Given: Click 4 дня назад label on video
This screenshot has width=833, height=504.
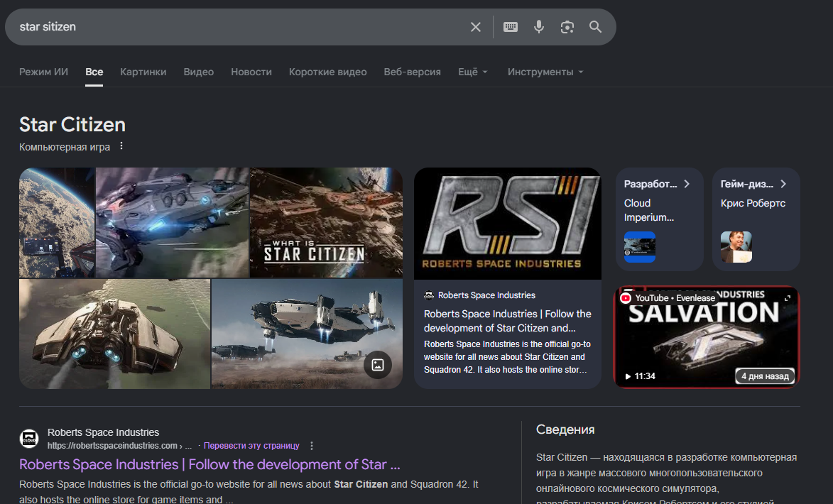Looking at the screenshot, I should 765,376.
